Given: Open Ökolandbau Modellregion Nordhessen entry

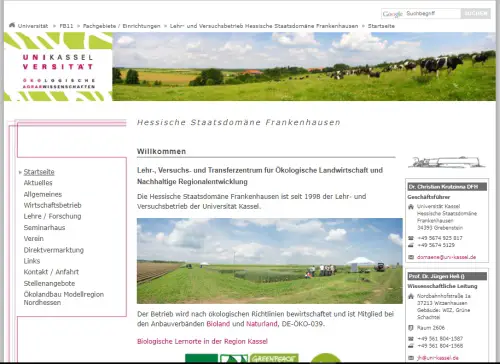Looking at the screenshot, I should (64, 299).
